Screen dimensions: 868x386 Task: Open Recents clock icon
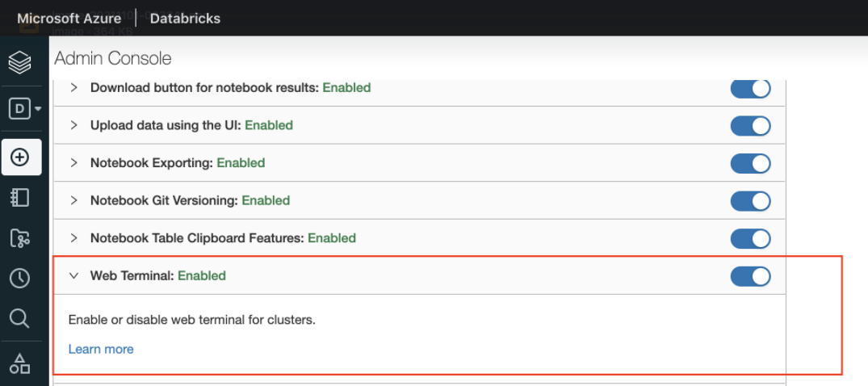tap(19, 278)
